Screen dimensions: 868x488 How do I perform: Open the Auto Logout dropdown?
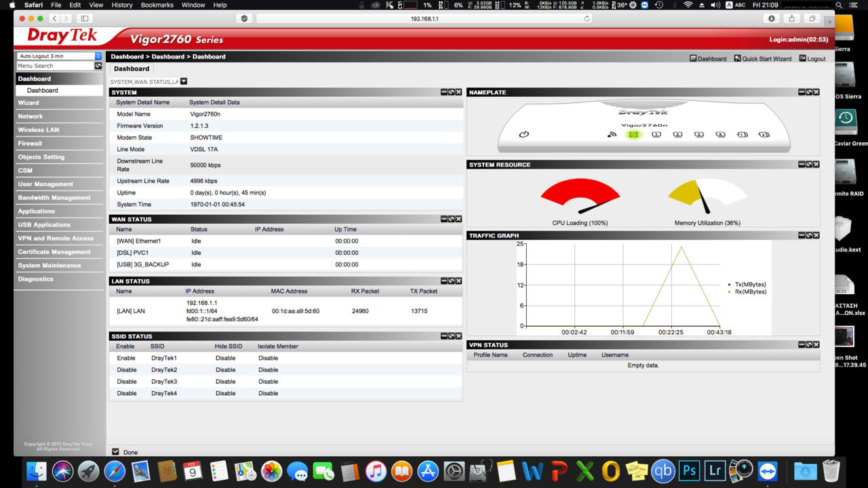[x=60, y=56]
